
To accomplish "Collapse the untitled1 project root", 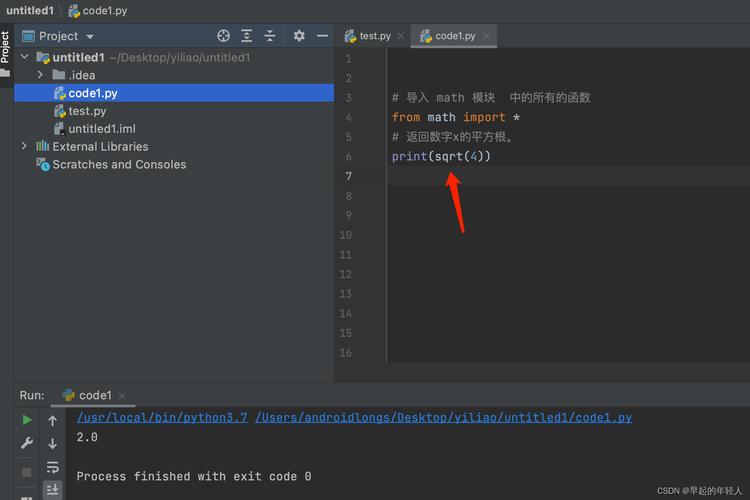I will click(x=24, y=57).
